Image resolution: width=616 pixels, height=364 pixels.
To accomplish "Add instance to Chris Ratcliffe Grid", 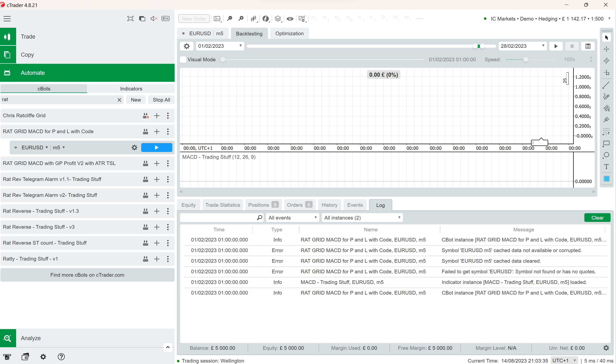I will click(x=157, y=116).
